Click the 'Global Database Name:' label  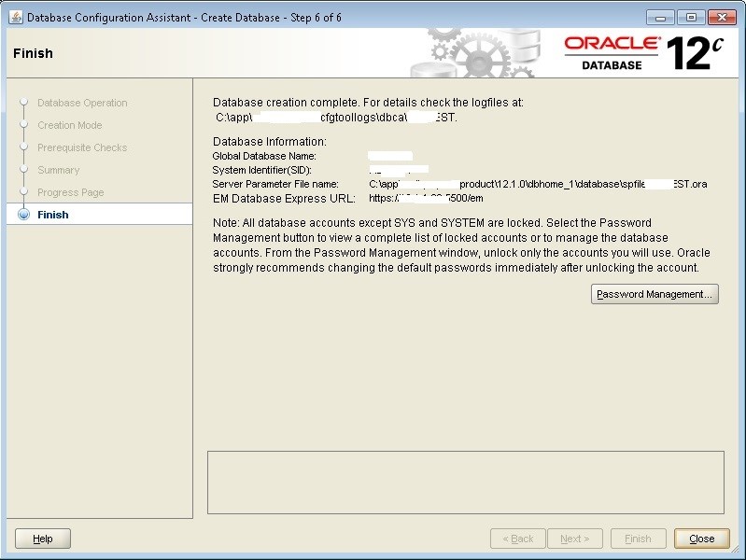point(264,156)
